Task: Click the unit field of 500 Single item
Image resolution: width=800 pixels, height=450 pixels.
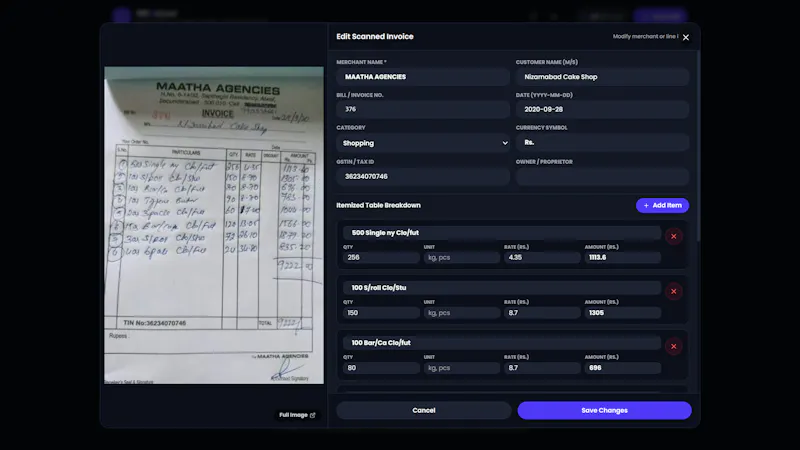Action: 462,258
